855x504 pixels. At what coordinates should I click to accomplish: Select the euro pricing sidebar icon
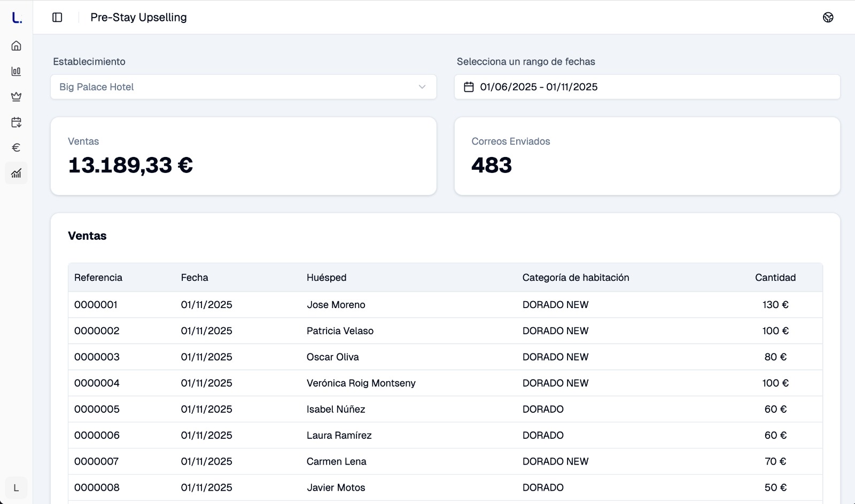tap(17, 147)
